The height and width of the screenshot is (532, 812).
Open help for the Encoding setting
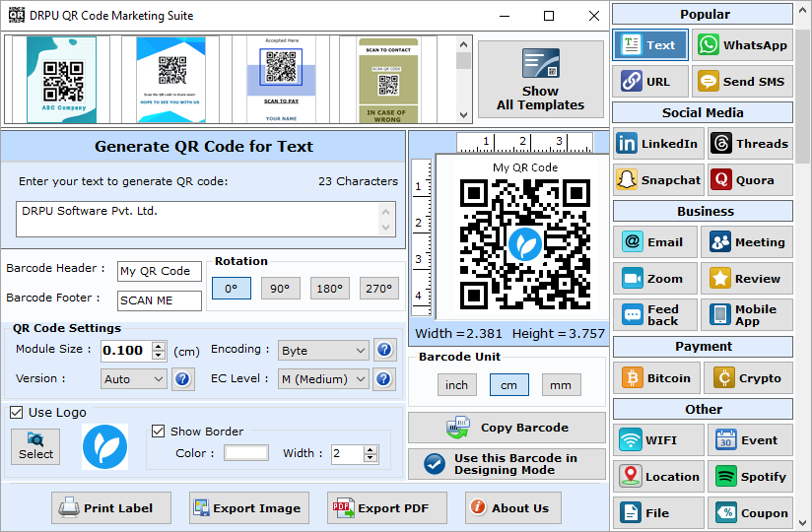[384, 350]
